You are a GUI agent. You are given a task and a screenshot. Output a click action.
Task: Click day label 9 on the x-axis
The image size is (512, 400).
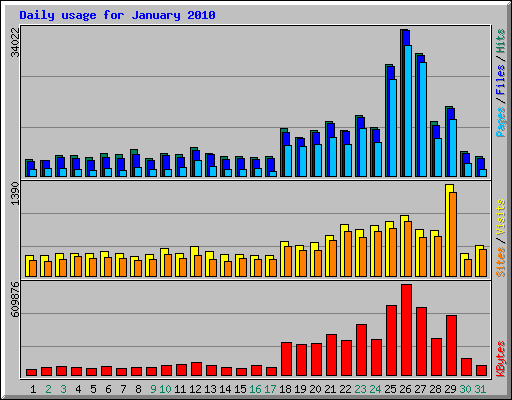coord(153,389)
